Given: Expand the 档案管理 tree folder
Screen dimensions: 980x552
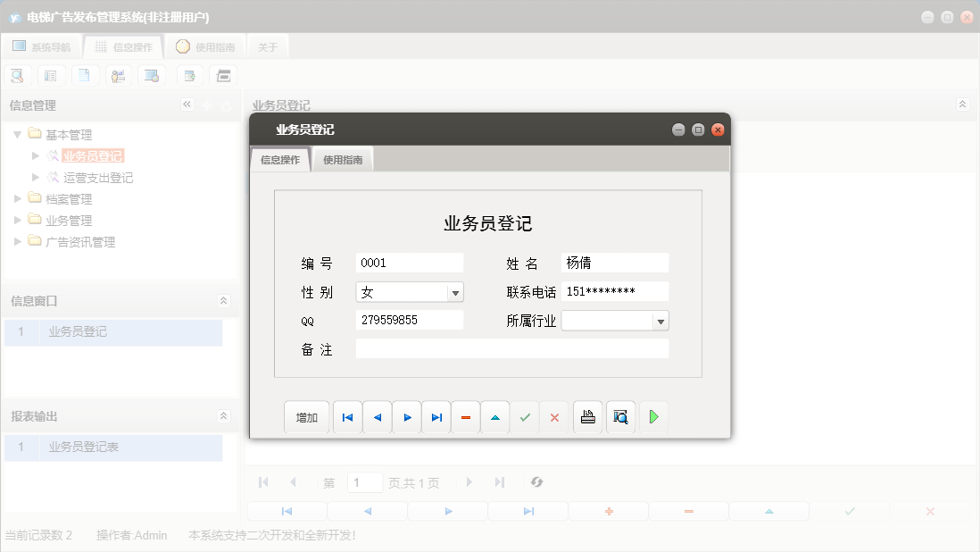Looking at the screenshot, I should (17, 198).
